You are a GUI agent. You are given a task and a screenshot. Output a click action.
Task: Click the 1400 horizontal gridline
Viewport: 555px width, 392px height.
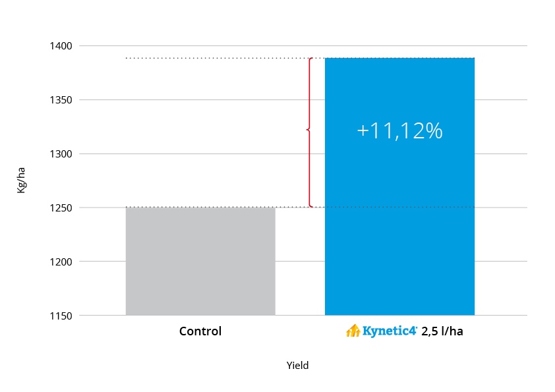(x=303, y=45)
